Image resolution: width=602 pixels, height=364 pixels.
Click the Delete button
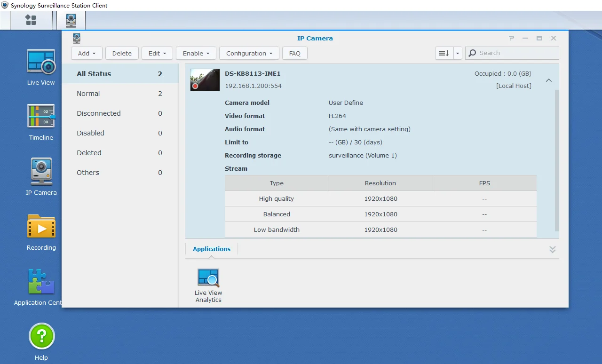(122, 53)
